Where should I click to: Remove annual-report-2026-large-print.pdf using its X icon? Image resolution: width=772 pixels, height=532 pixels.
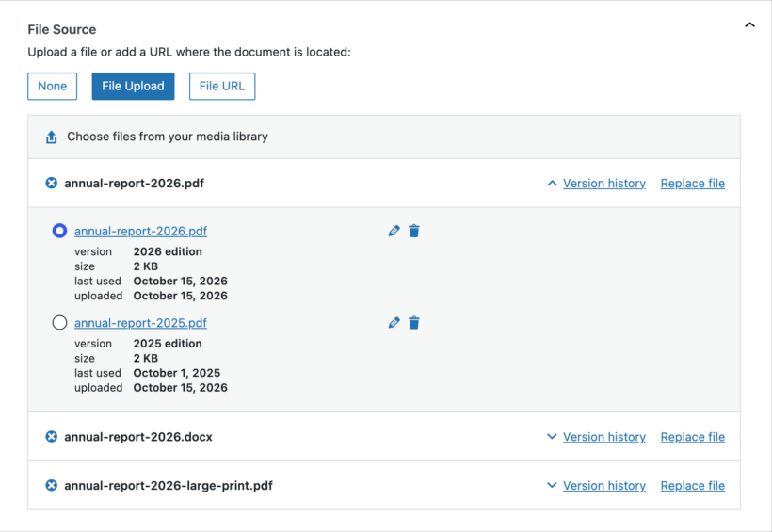point(51,485)
